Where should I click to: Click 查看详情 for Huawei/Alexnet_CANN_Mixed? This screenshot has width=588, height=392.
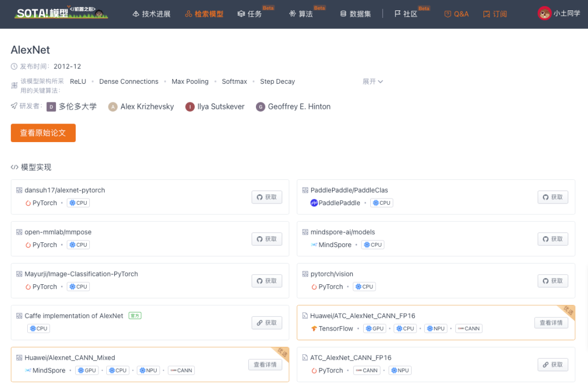(x=265, y=365)
